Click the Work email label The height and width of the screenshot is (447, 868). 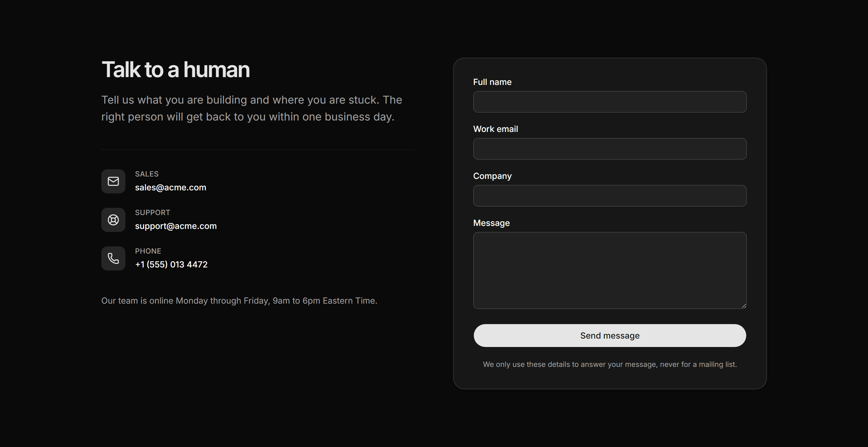(x=496, y=129)
